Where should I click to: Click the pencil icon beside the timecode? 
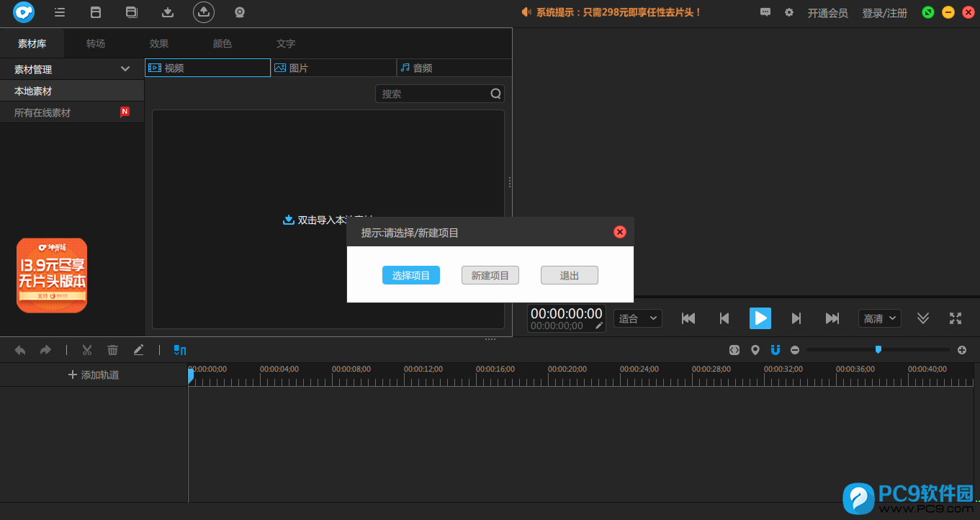598,326
